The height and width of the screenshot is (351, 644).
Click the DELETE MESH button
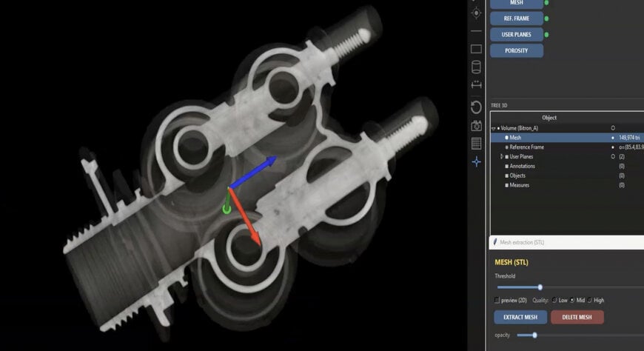(x=577, y=317)
